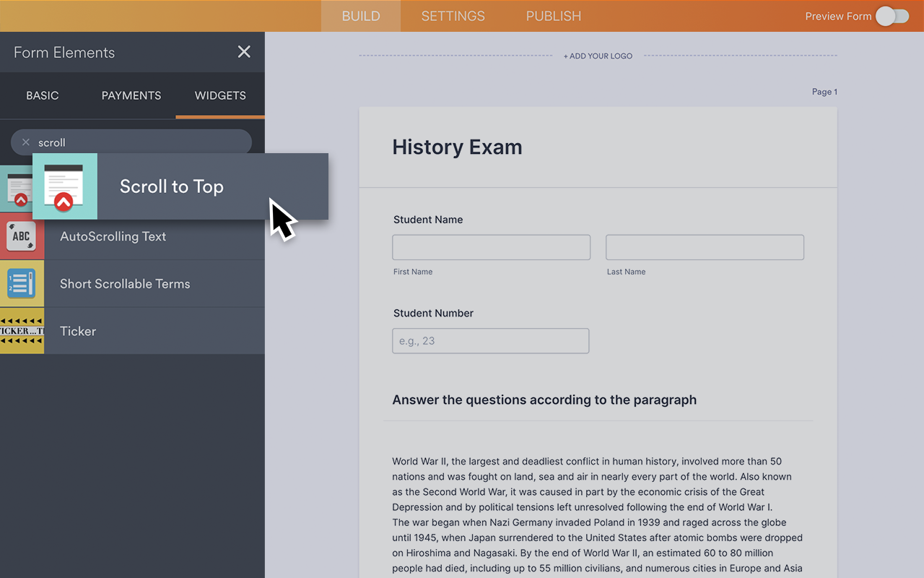The image size is (924, 578).
Task: Focus the Student Number input box
Action: [491, 341]
